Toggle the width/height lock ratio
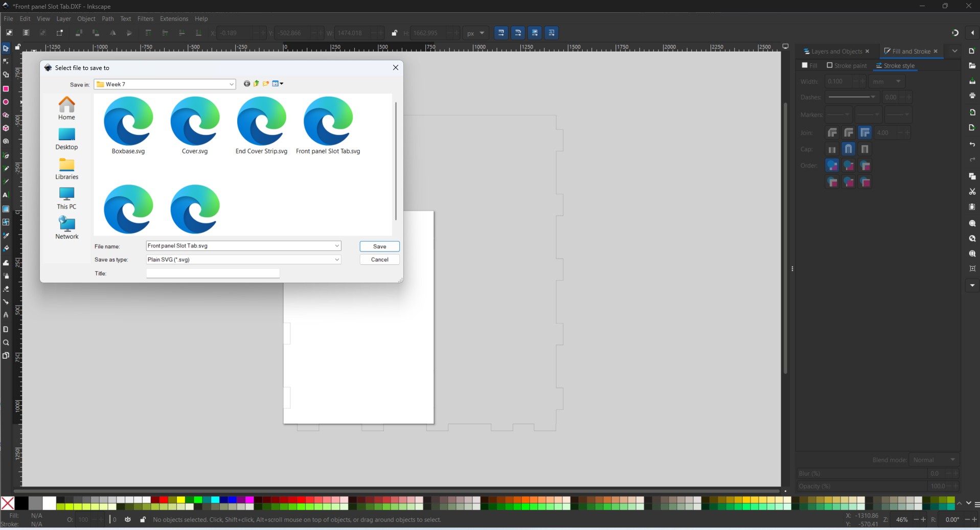 coord(394,33)
